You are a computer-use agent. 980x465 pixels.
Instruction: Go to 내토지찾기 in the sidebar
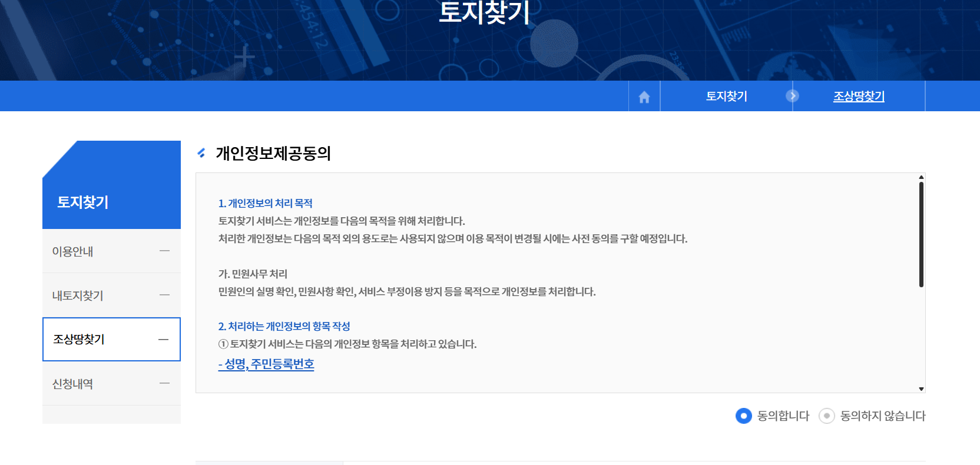pyautogui.click(x=78, y=295)
